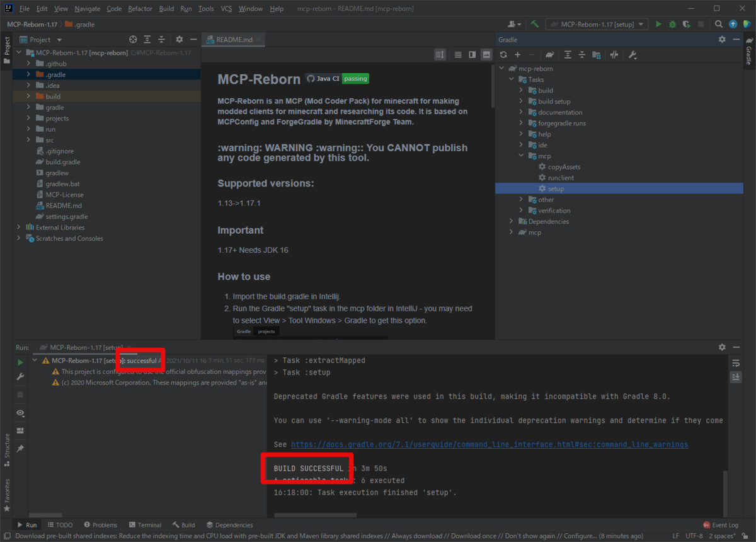756x542 pixels.
Task: Collapse all in Project panel toolbar
Action: (x=162, y=39)
